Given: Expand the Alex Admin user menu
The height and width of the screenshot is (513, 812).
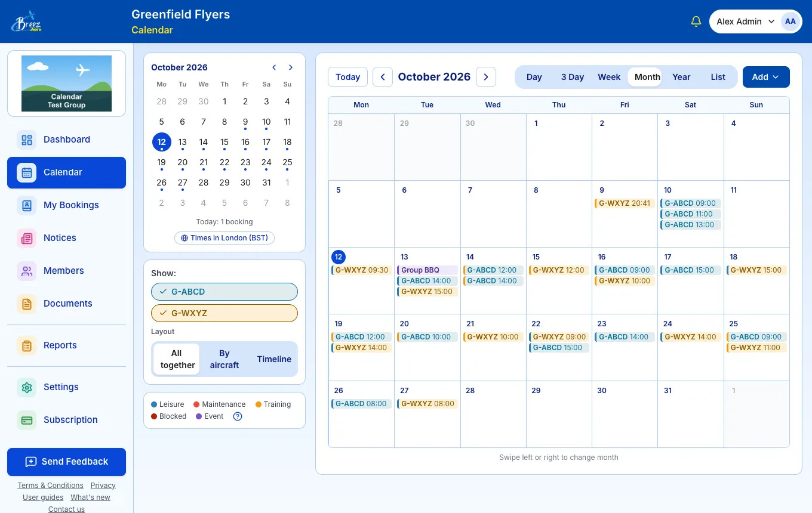Looking at the screenshot, I should pyautogui.click(x=756, y=21).
